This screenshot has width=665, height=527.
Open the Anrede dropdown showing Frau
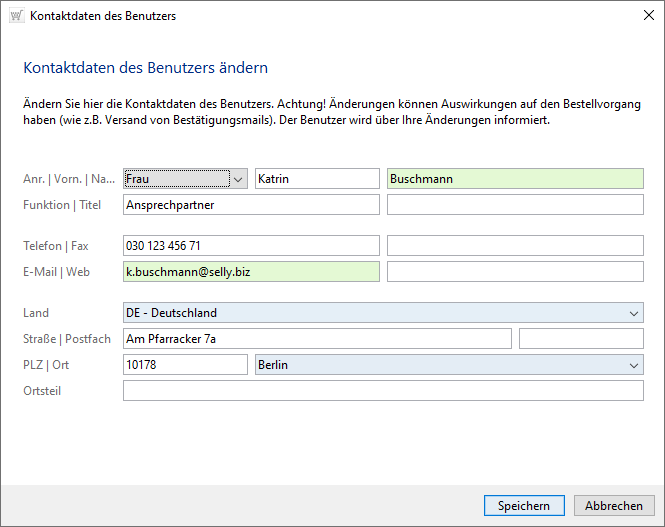pos(237,179)
